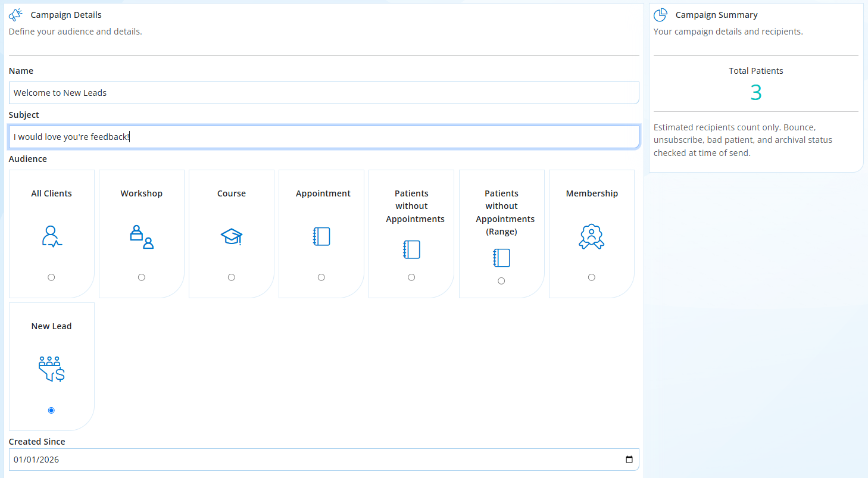
Task: Click 'Define your audience and details.' text
Action: tap(75, 32)
